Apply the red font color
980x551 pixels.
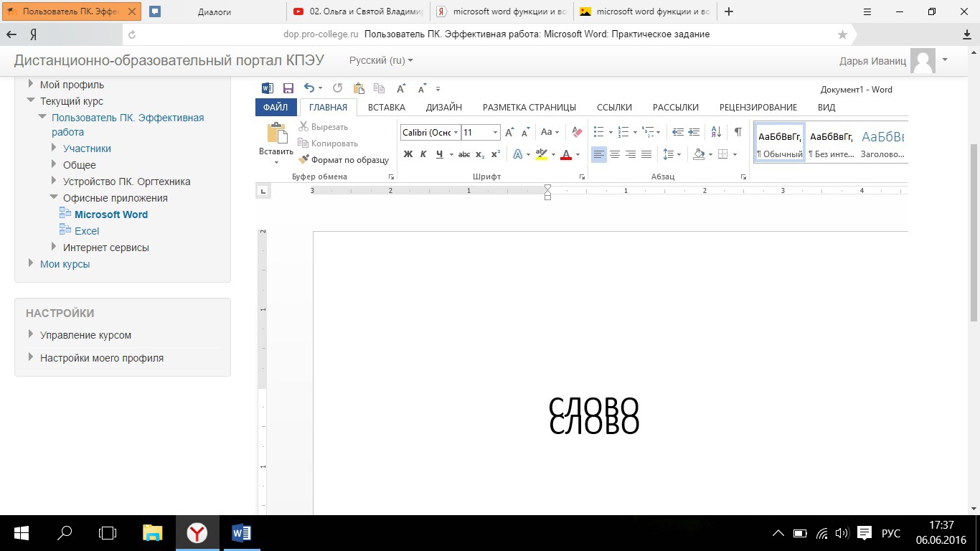[566, 154]
